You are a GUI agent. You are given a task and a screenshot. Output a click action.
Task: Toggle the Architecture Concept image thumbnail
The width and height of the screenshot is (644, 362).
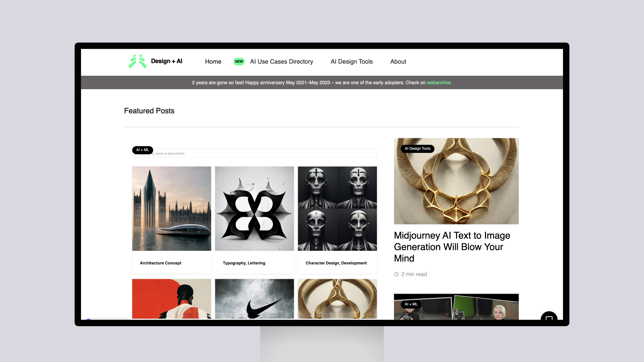click(x=171, y=208)
